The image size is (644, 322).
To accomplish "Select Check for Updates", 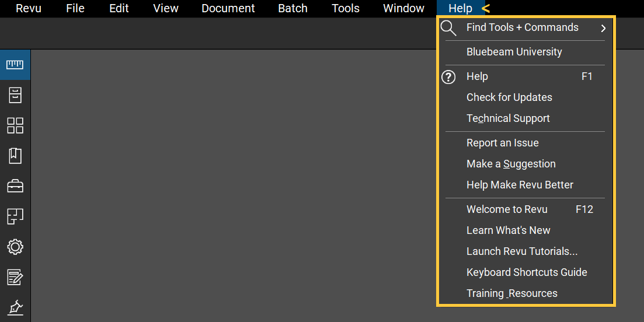I will tap(509, 97).
